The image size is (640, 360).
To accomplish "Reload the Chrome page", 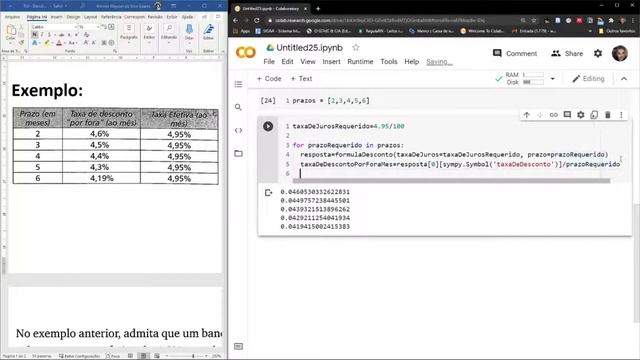I will point(257,20).
